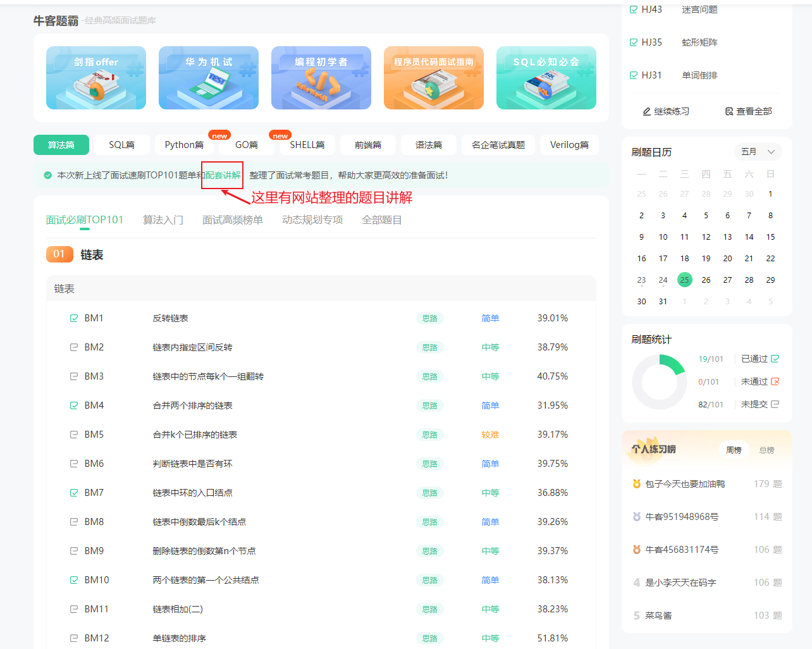Click completed check icon beside HJ35
The width and height of the screenshot is (812, 649).
click(x=634, y=42)
